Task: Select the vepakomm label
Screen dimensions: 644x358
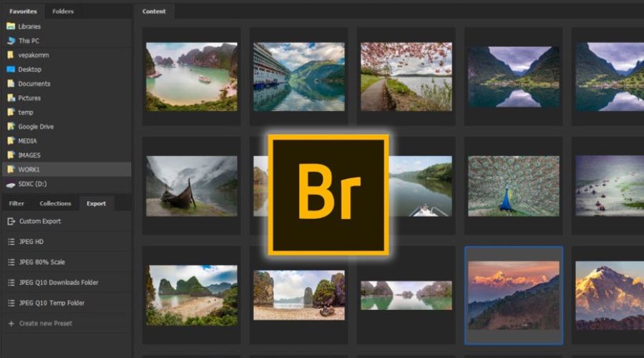Action: coord(33,55)
